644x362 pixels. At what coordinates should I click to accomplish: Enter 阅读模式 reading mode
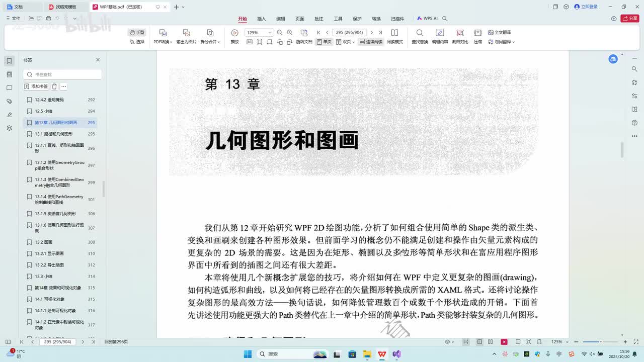tap(394, 37)
